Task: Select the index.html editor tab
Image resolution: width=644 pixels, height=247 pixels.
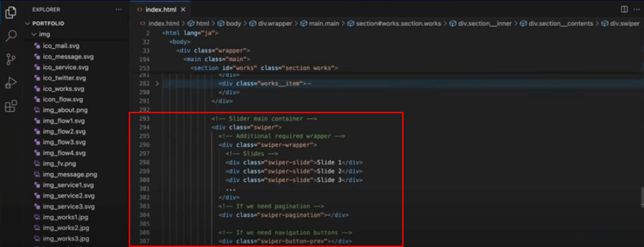Action: pos(160,10)
